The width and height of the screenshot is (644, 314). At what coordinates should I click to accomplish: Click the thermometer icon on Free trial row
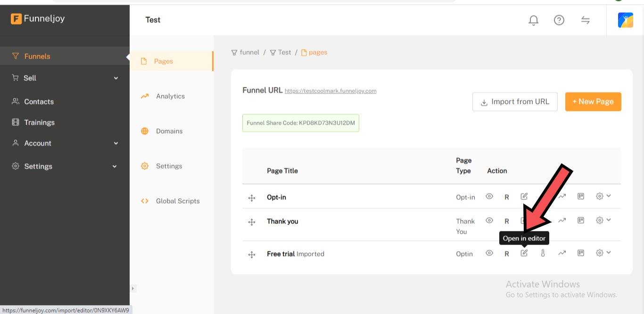click(x=543, y=253)
